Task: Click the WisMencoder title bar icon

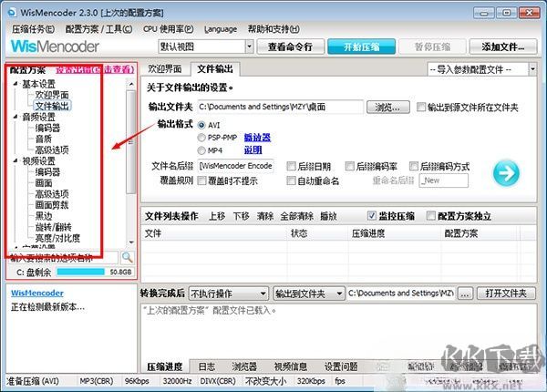Action: tap(12, 13)
